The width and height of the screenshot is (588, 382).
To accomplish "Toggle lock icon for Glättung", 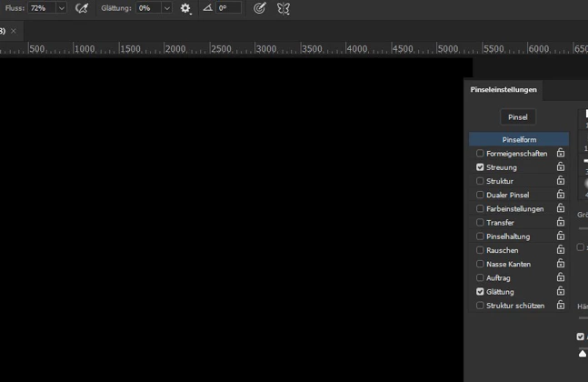I will coord(561,292).
